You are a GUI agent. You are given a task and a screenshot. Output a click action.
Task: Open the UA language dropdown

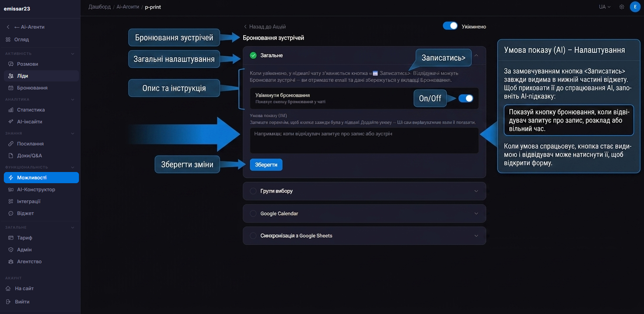tap(605, 7)
